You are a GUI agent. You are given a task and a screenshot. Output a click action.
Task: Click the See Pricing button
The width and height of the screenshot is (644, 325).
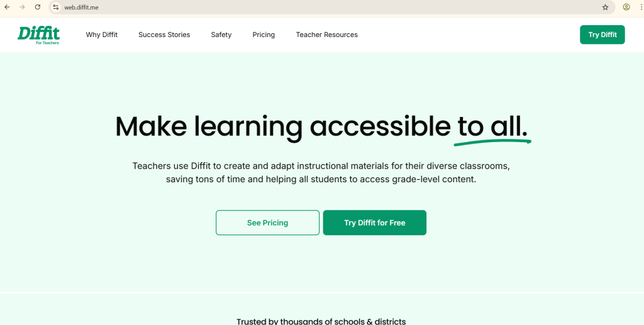coord(267,223)
